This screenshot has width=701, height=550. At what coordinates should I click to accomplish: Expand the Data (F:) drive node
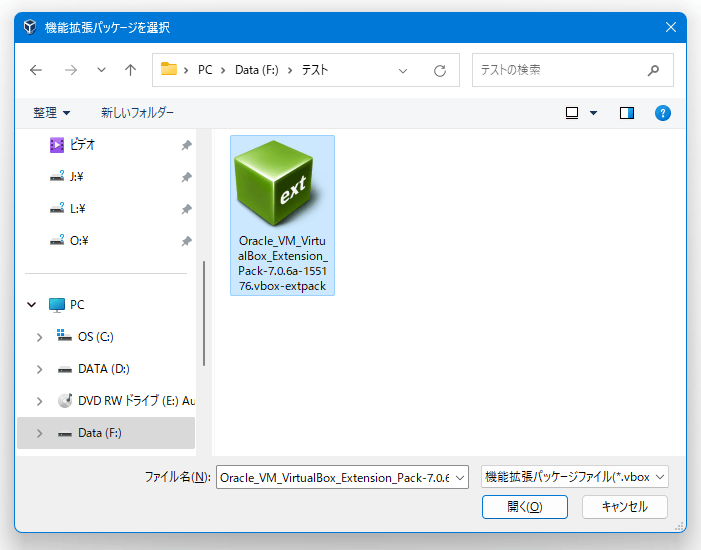click(39, 433)
